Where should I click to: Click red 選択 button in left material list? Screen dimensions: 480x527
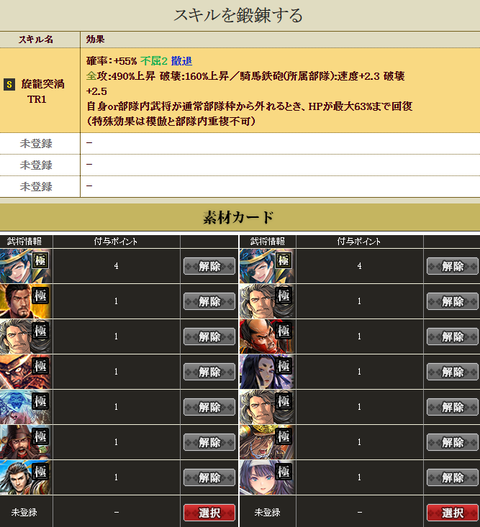click(x=209, y=513)
